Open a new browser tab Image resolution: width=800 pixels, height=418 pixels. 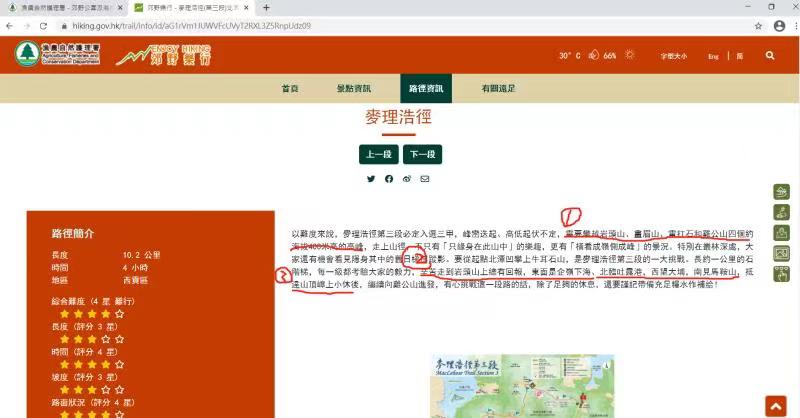coord(266,7)
